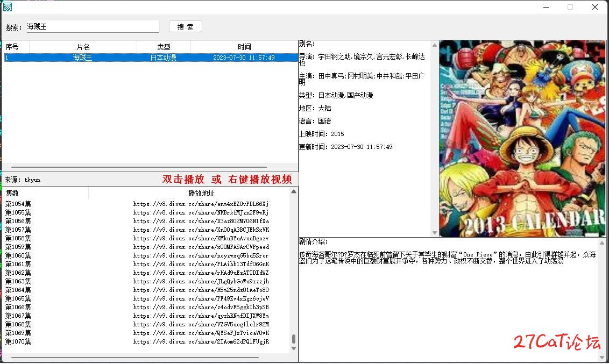609x364 pixels.
Task: Select episode 第1054集
Action: point(18,204)
